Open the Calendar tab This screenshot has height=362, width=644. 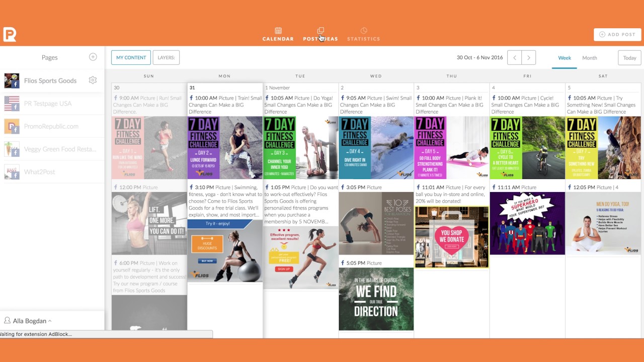coord(278,34)
